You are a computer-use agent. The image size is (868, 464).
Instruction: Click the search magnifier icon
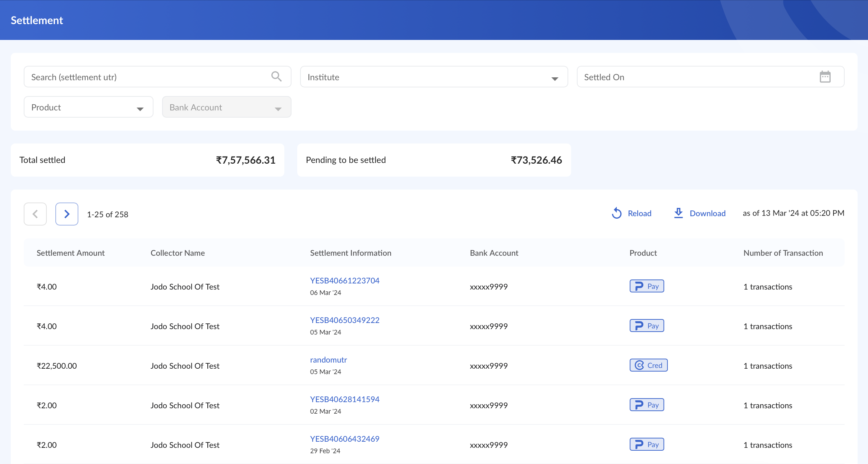276,77
